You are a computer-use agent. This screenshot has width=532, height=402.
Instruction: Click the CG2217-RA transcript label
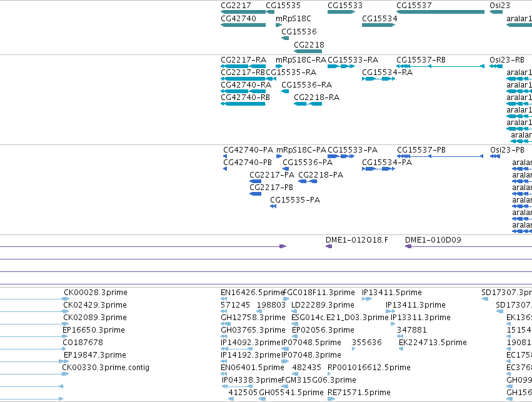click(243, 60)
